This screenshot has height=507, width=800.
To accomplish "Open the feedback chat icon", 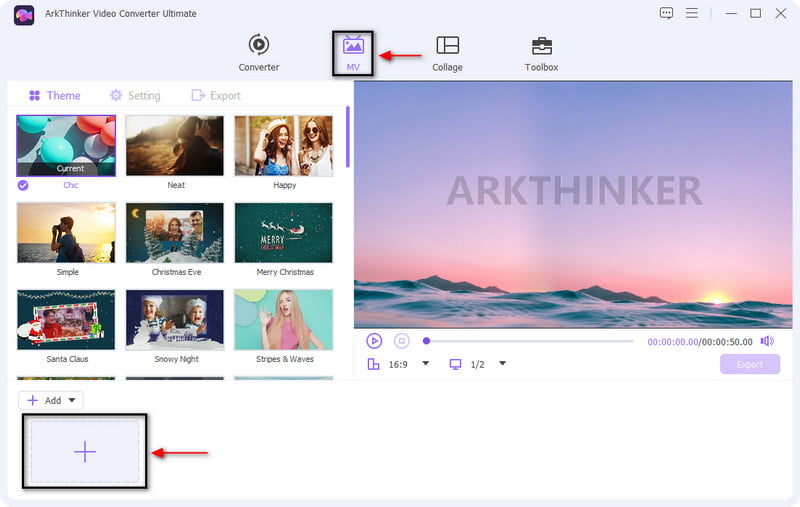I will tap(666, 13).
